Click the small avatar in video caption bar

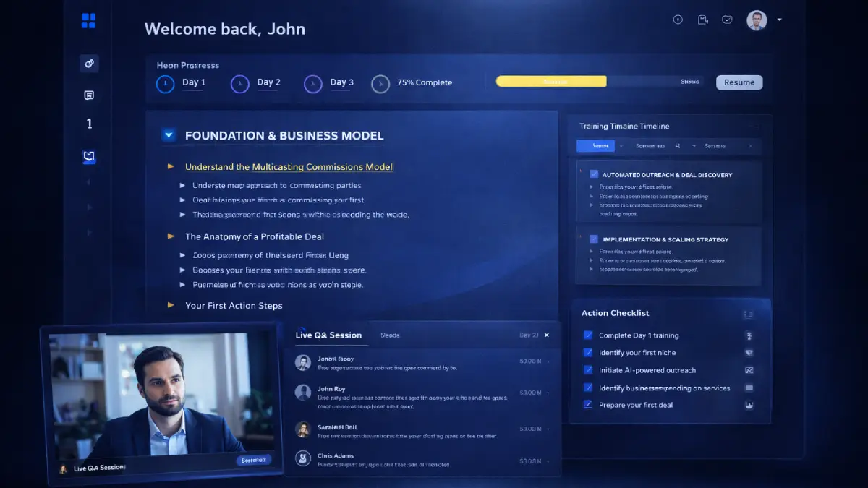pos(63,468)
